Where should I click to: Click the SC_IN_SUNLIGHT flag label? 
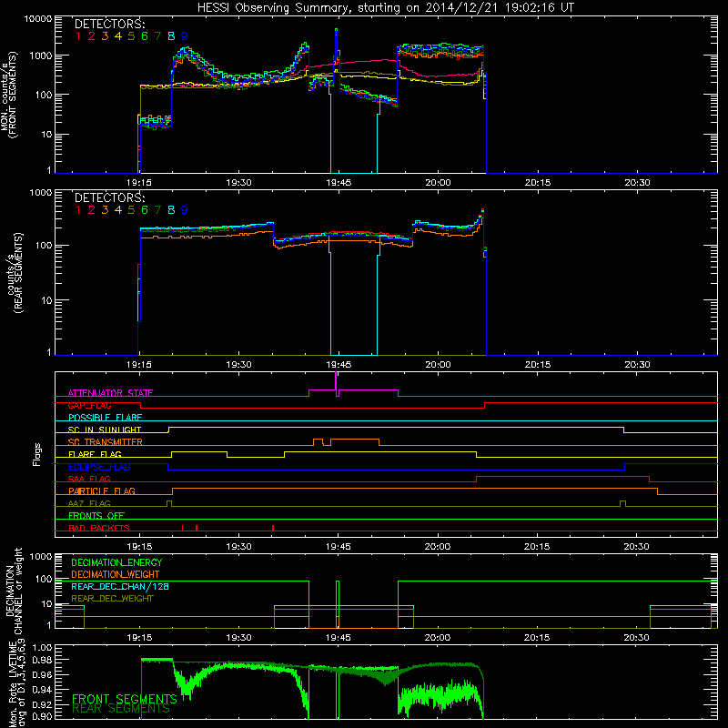[x=105, y=430]
